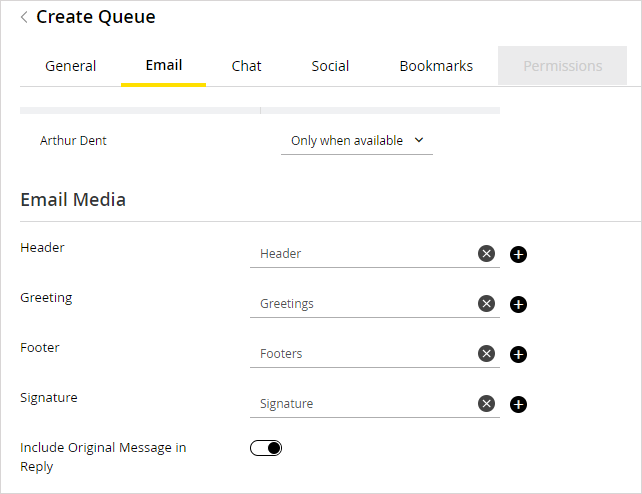Add a new Header using the plus icon
Screen dimensions: 642x494
point(518,255)
